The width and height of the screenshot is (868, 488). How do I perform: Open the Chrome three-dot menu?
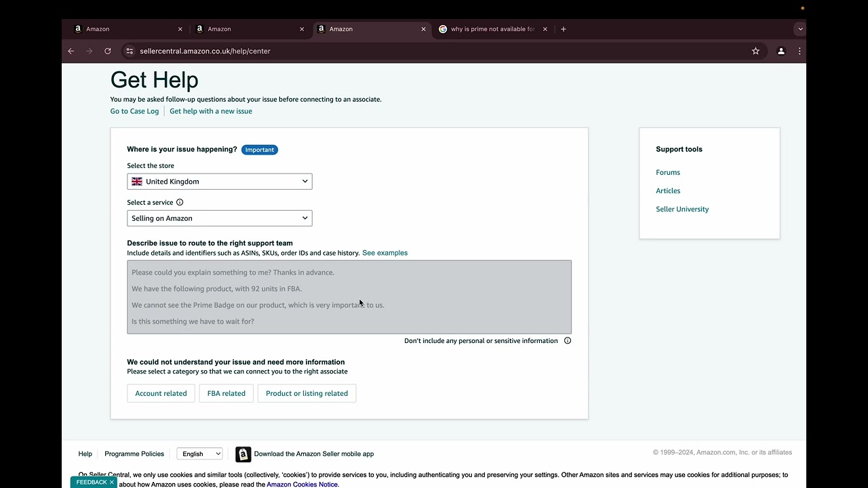pos(800,51)
